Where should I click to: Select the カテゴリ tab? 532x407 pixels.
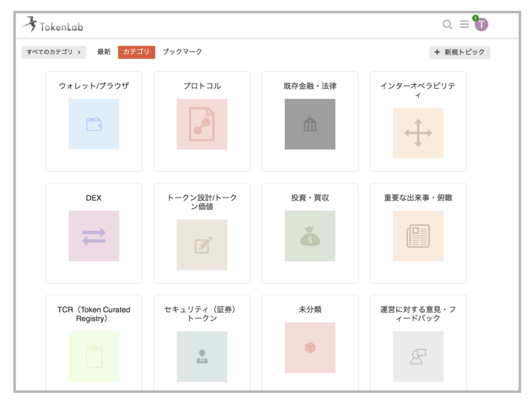(137, 52)
